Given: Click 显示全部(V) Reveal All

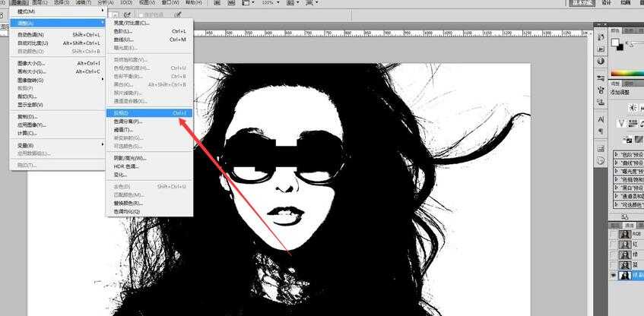Looking at the screenshot, I should 58,105.
